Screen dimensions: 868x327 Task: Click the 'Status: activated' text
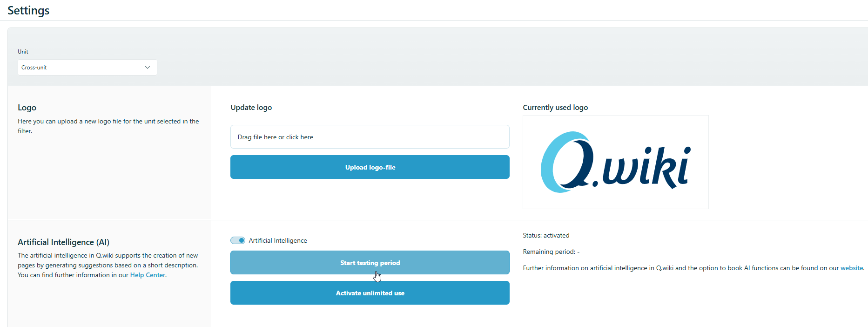pyautogui.click(x=546, y=236)
